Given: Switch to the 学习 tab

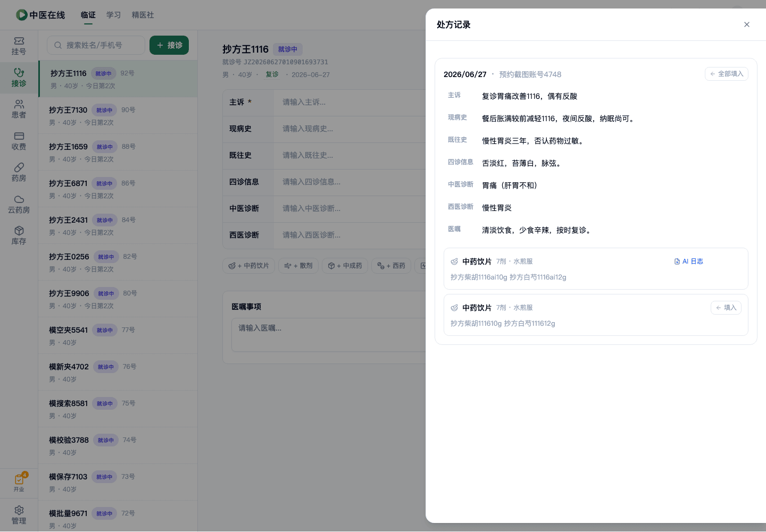Looking at the screenshot, I should coord(114,15).
